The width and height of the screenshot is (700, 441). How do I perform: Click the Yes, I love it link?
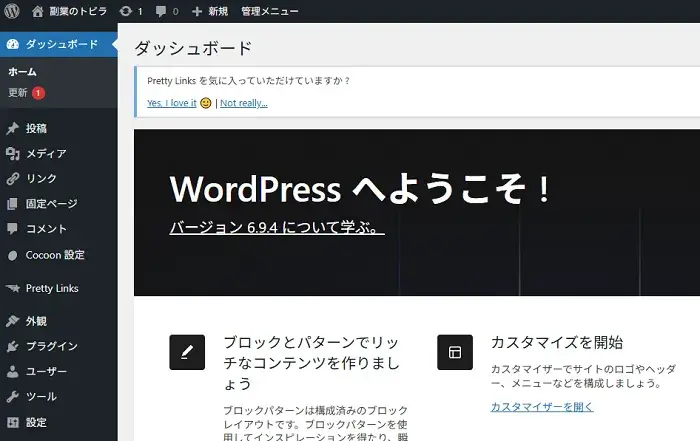[172, 103]
